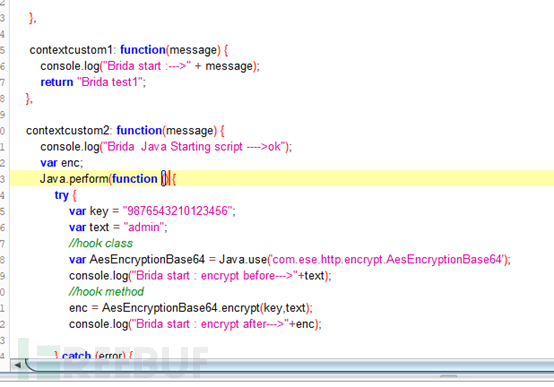This screenshot has width=554, height=387.
Task: Click the 'var AesEncryptionBase64' variable name
Action: point(147,259)
